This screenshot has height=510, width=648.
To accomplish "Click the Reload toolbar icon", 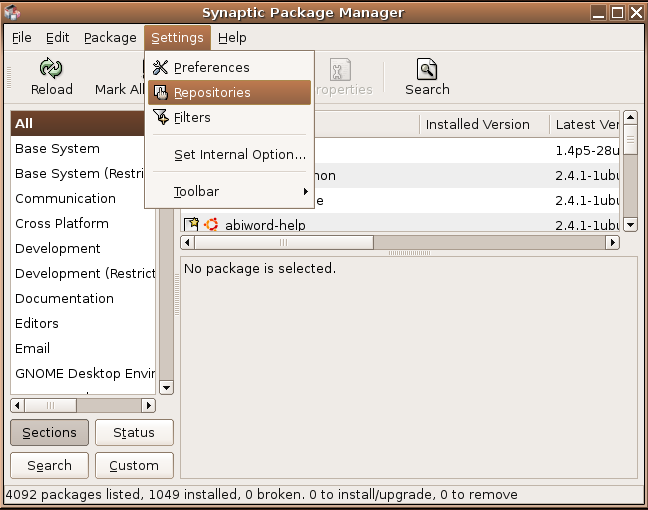I will pyautogui.click(x=51, y=69).
